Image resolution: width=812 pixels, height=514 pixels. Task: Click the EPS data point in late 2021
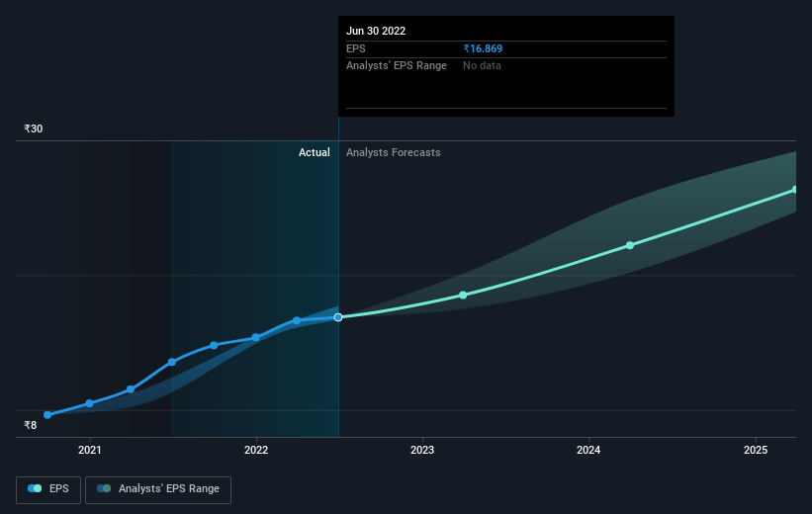point(214,345)
